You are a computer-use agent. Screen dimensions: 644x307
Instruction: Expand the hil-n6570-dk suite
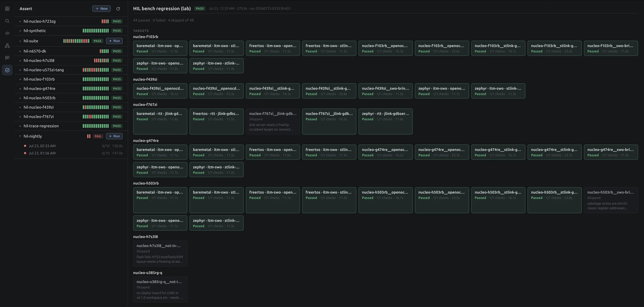click(20, 51)
